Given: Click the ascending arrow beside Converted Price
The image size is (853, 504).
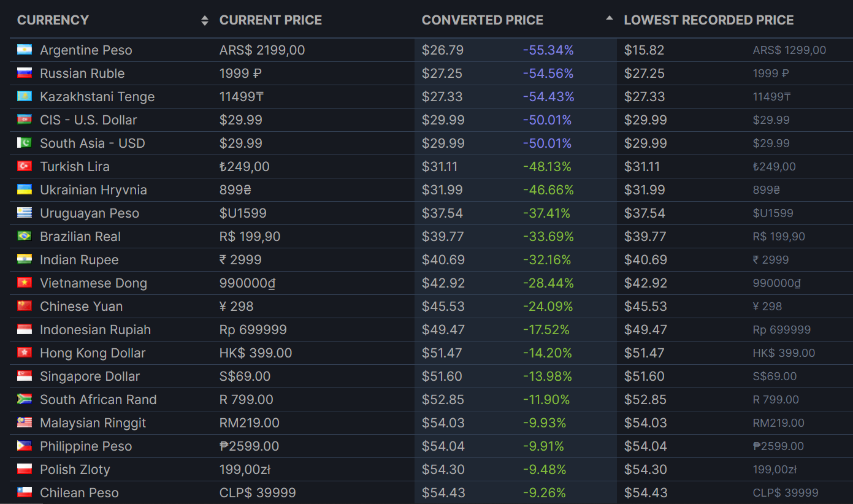Looking at the screenshot, I should click(x=609, y=18).
